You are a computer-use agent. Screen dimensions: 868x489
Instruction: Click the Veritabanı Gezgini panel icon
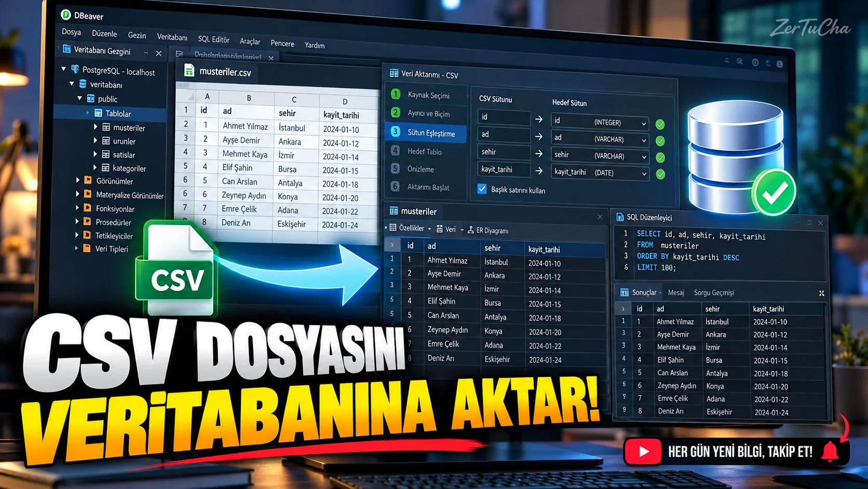coord(67,49)
